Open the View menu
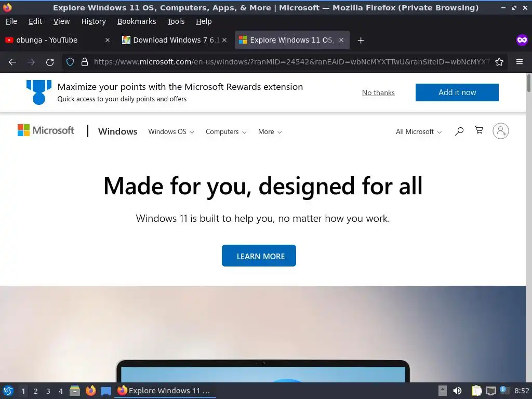The image size is (532, 399). [x=61, y=21]
